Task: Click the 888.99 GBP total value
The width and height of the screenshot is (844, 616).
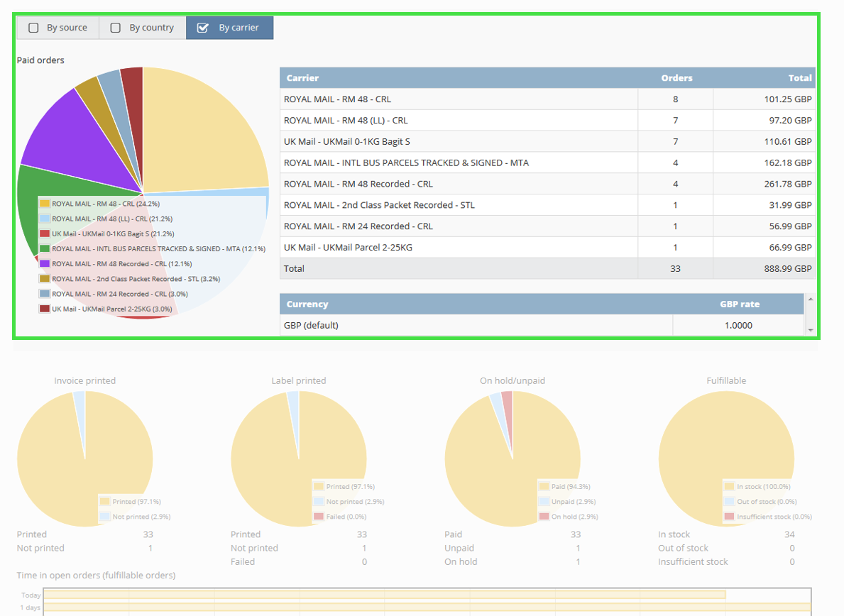Action: coord(787,268)
